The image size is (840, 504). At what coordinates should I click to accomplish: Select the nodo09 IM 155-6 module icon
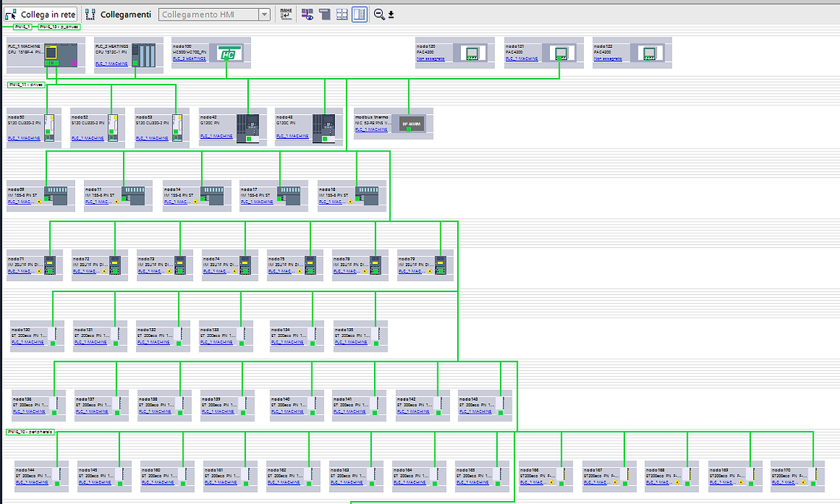56,196
